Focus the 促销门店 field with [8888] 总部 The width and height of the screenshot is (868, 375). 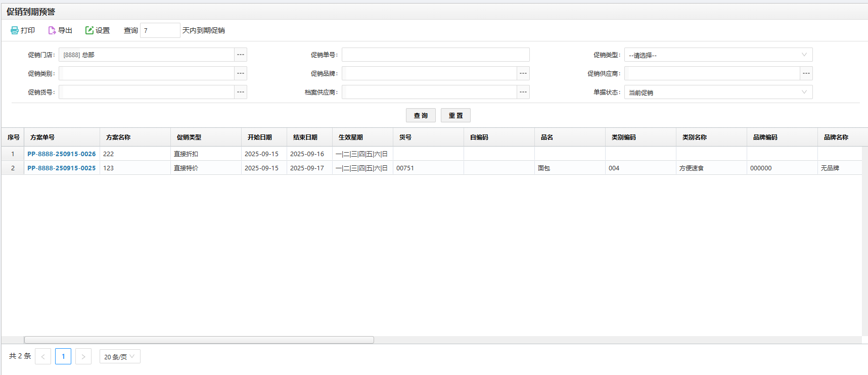pos(147,55)
